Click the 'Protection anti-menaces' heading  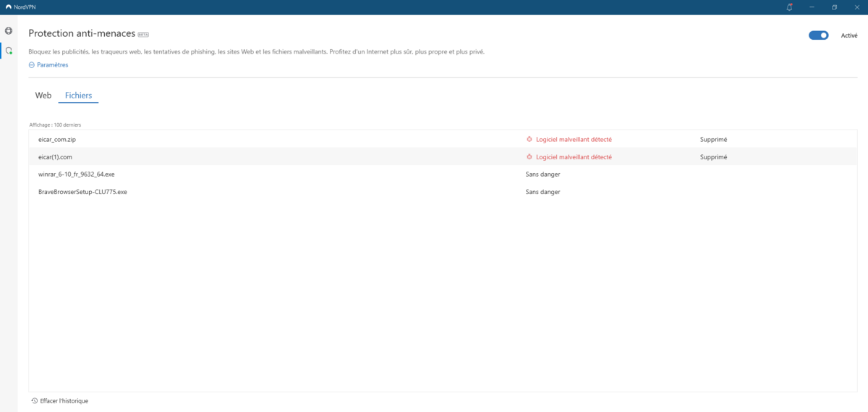tap(82, 33)
